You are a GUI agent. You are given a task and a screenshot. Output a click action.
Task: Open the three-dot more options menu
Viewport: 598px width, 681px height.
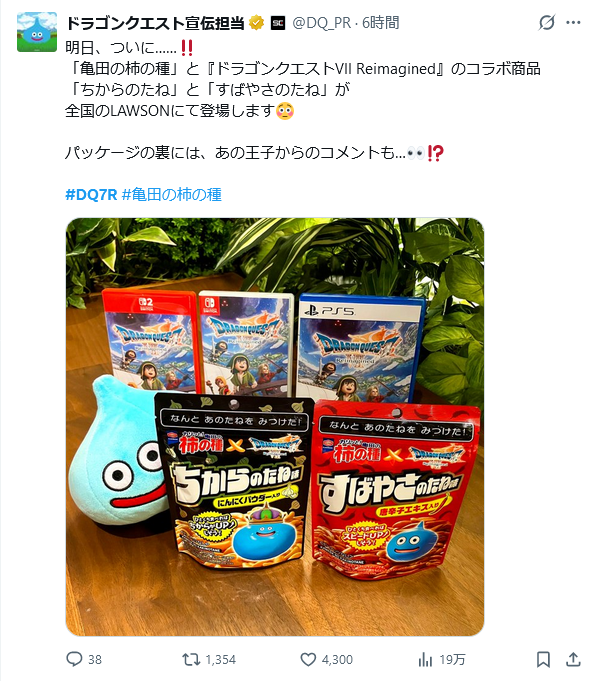click(x=573, y=23)
